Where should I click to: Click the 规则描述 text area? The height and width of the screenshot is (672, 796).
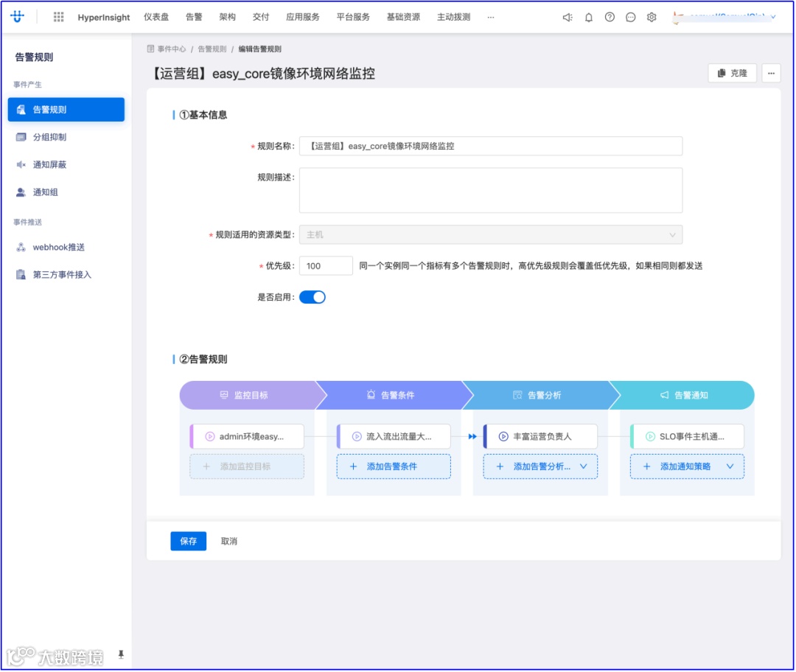pyautogui.click(x=491, y=190)
